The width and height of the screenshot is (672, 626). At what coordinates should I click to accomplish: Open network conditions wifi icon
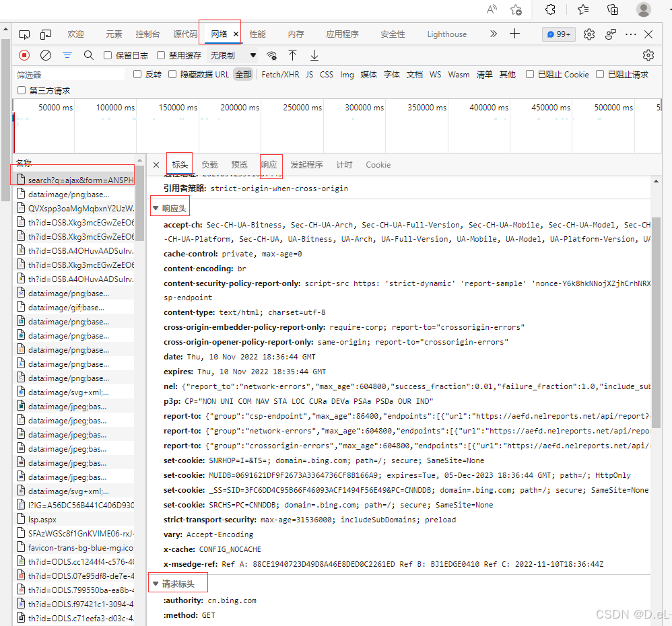(272, 55)
